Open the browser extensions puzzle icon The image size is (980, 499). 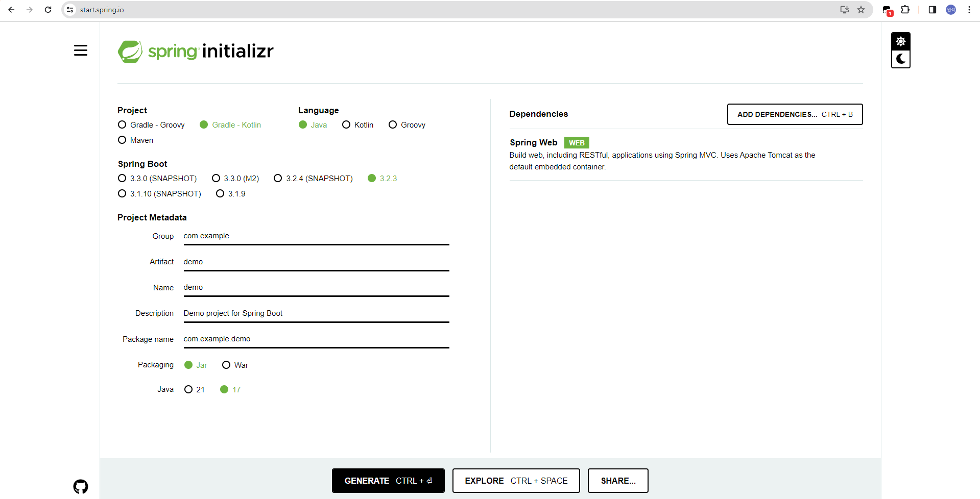pos(905,10)
